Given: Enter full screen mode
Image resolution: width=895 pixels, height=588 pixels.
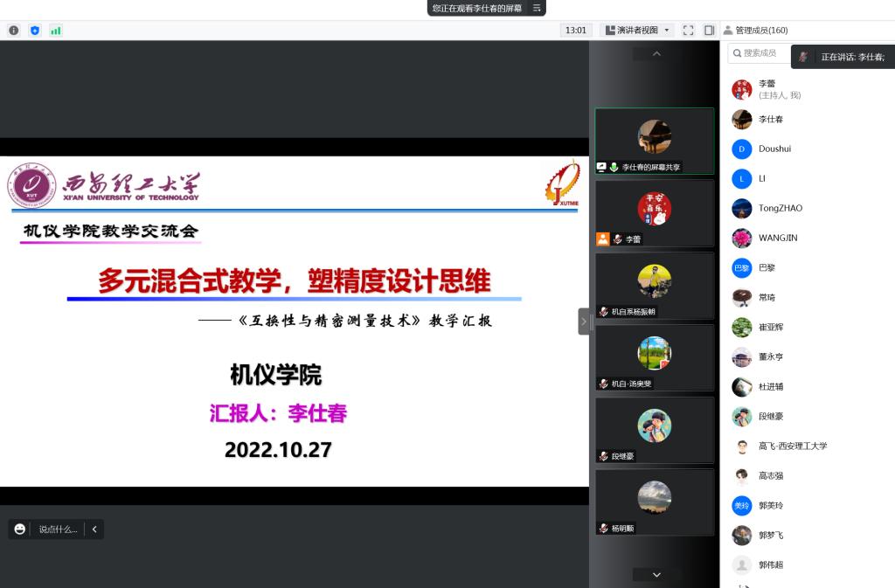Looking at the screenshot, I should [x=688, y=31].
